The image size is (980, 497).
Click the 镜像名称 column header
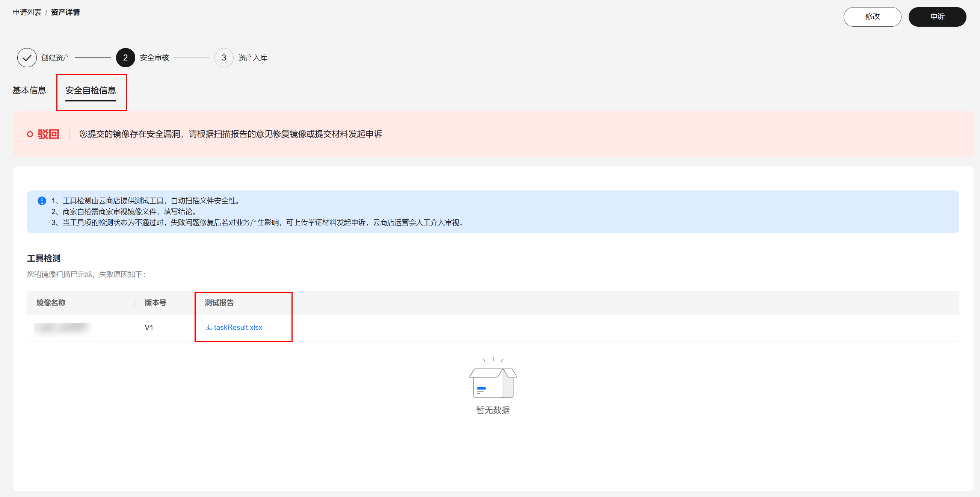[51, 302]
